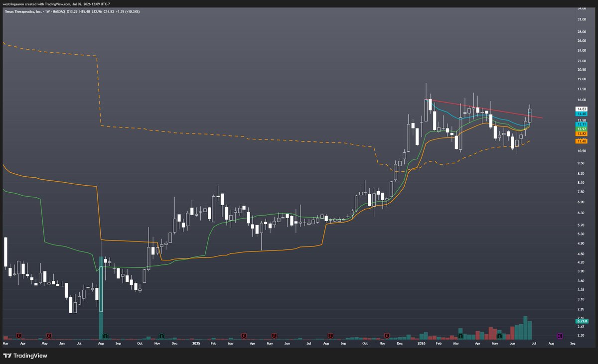Click the 5.70 price axis label

[582, 225]
